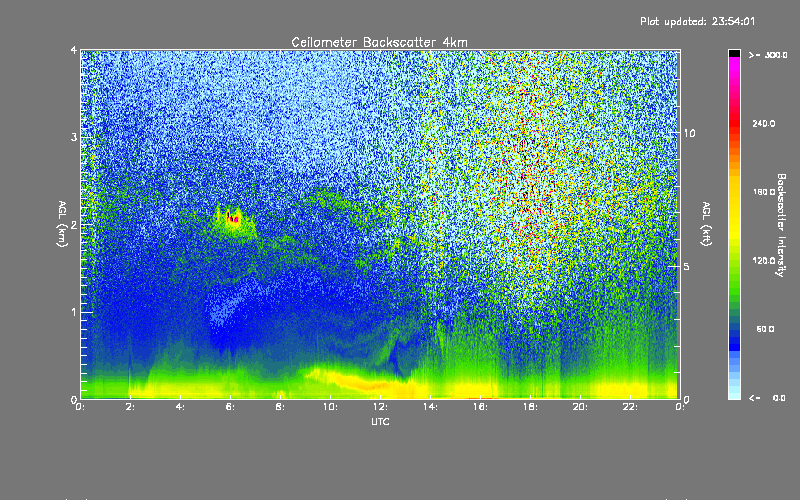Click the "Backscatter Intensity" color bar label
The image size is (800, 500).
[x=781, y=225]
